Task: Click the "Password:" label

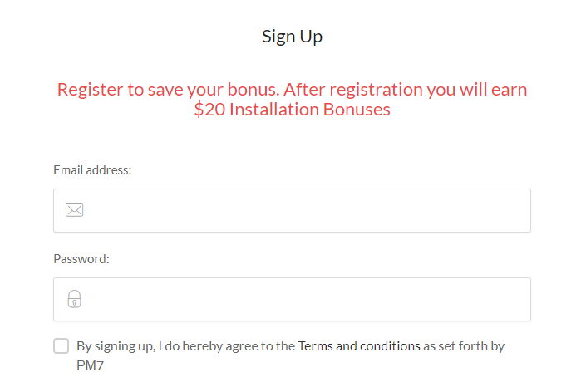Action: click(x=81, y=259)
